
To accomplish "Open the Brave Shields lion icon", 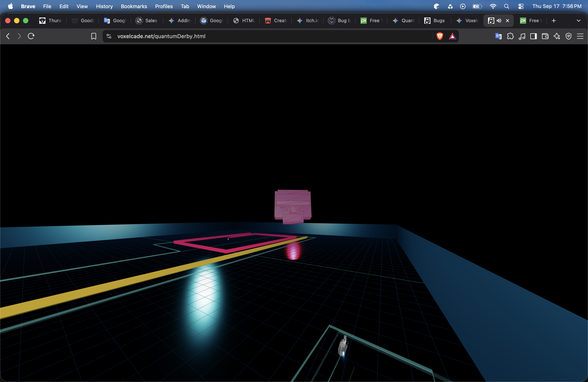I will click(440, 36).
